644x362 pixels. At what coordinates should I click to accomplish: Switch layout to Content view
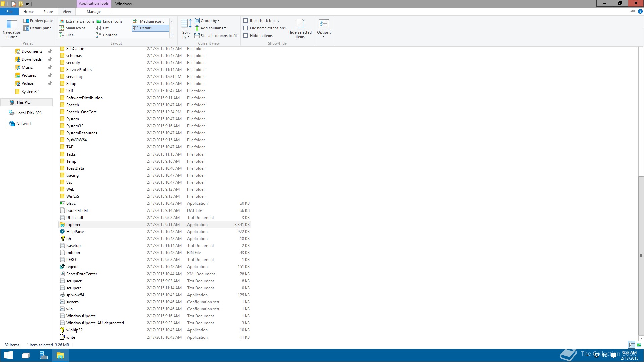[106, 35]
